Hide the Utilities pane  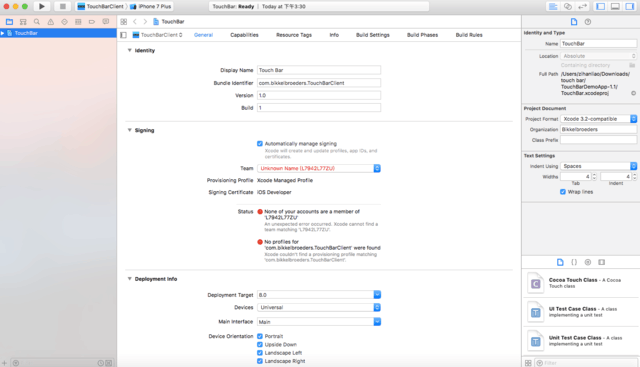pyautogui.click(x=630, y=7)
